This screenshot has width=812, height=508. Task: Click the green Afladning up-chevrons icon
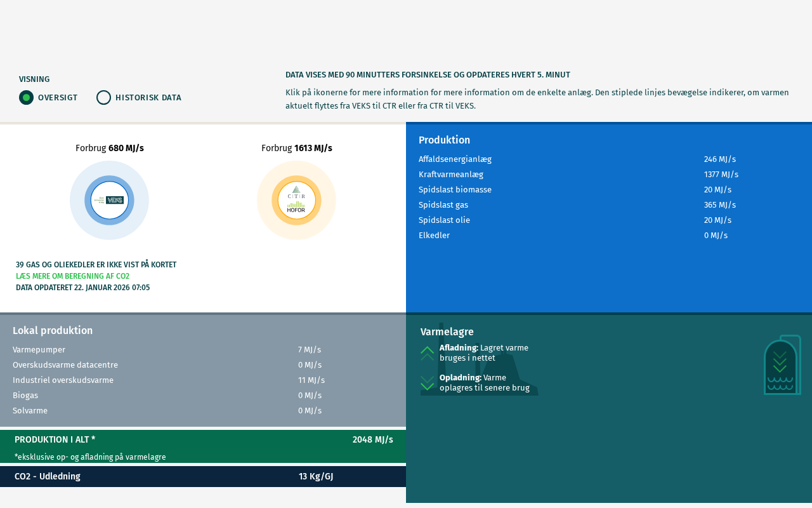[427, 354]
